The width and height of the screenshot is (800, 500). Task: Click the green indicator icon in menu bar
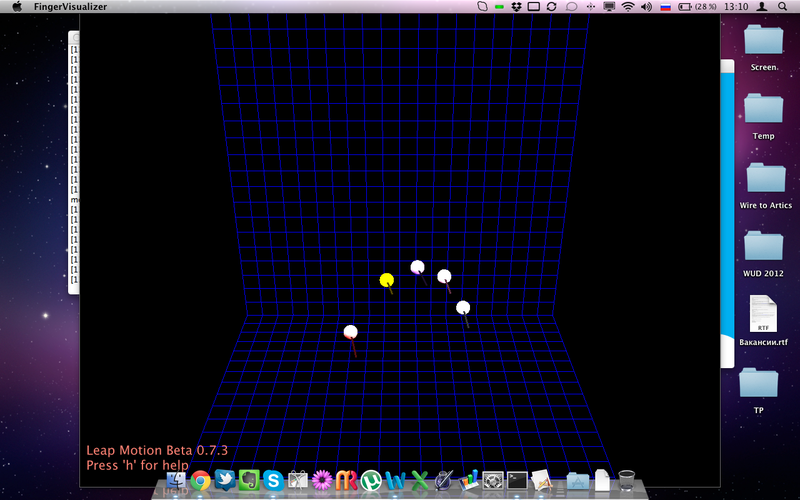[499, 7]
